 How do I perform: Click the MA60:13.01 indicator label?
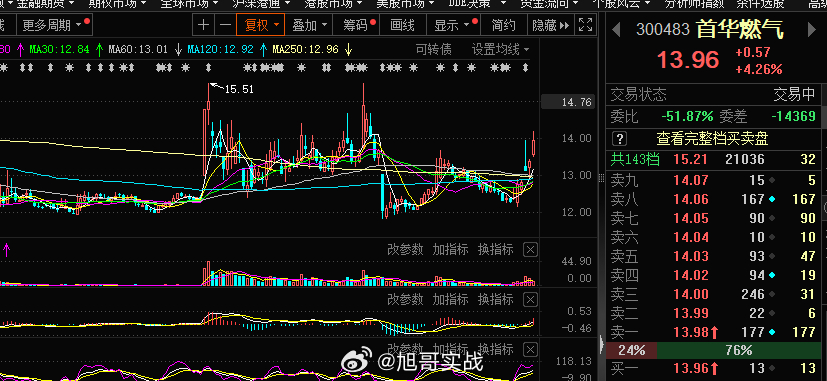pos(138,50)
